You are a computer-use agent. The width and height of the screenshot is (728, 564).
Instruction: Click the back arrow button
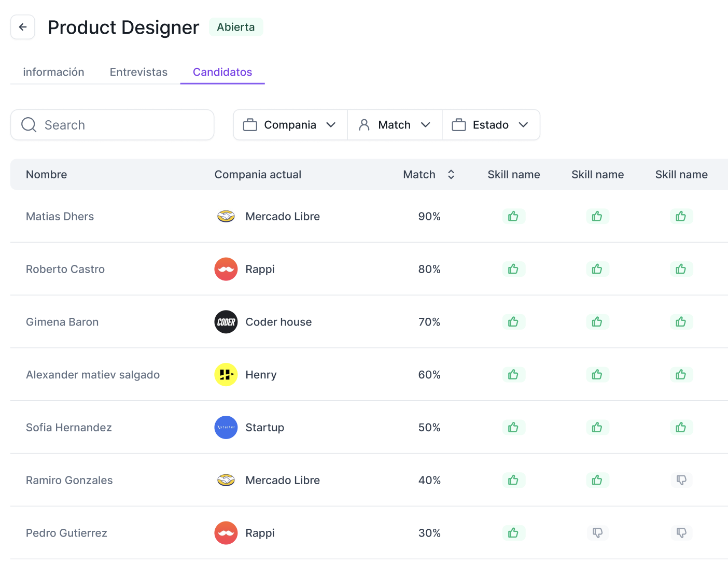coord(23,27)
